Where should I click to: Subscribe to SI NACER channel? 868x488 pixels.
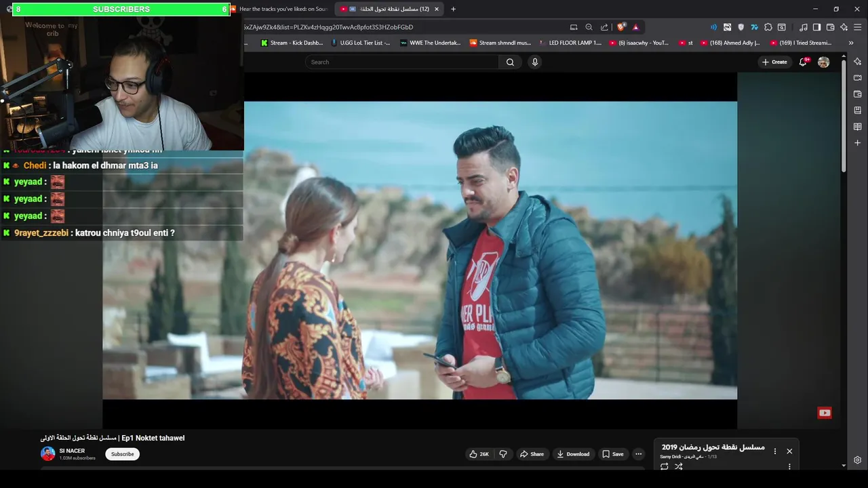coord(123,454)
